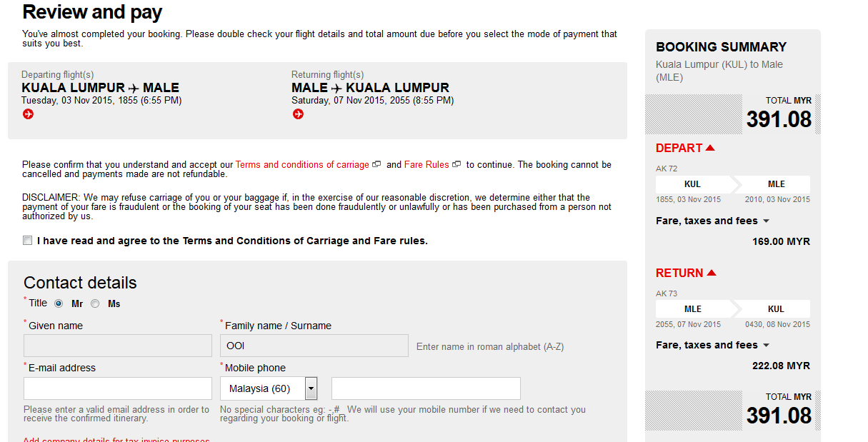
Task: Click the red AirAsia icon under departing flight
Action: (28, 114)
